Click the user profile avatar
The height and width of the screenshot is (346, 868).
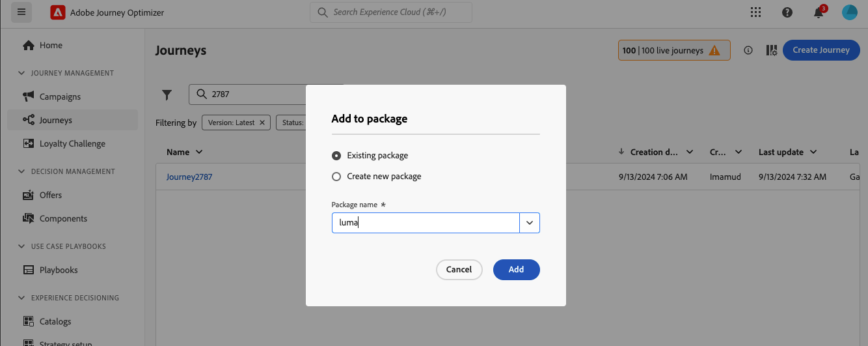(850, 12)
